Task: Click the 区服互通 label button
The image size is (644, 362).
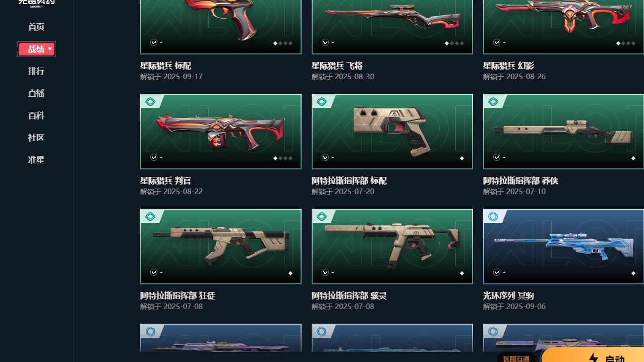Action: [x=516, y=357]
